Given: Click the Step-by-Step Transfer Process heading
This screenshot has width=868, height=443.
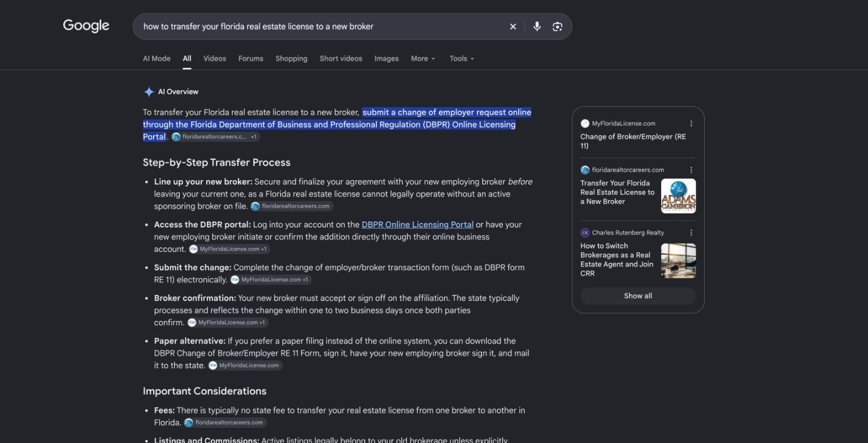Looking at the screenshot, I should [x=216, y=163].
